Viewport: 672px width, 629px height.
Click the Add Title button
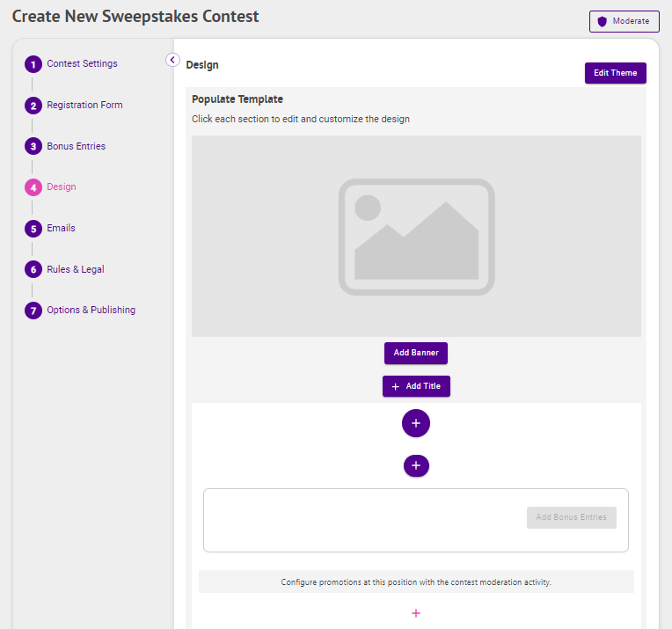pos(416,386)
